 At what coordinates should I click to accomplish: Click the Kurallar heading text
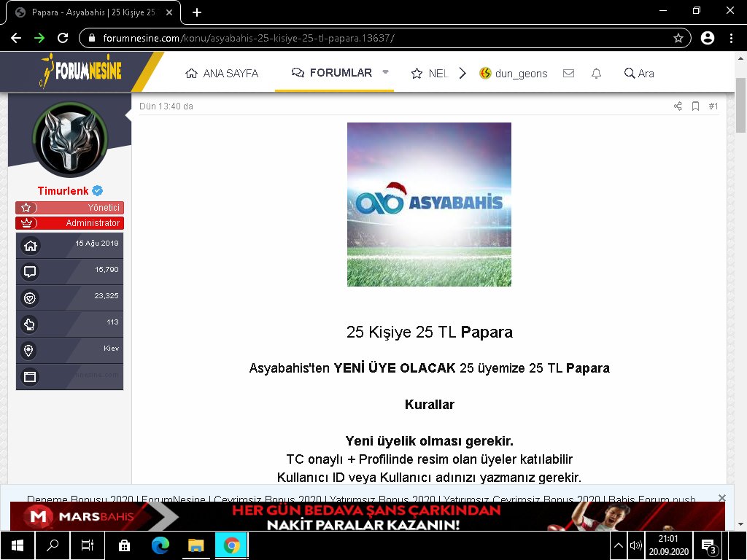429,404
